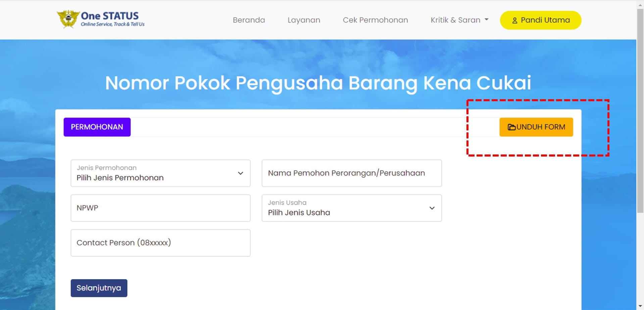Open the Jenis Permohonan dropdown

click(x=160, y=173)
